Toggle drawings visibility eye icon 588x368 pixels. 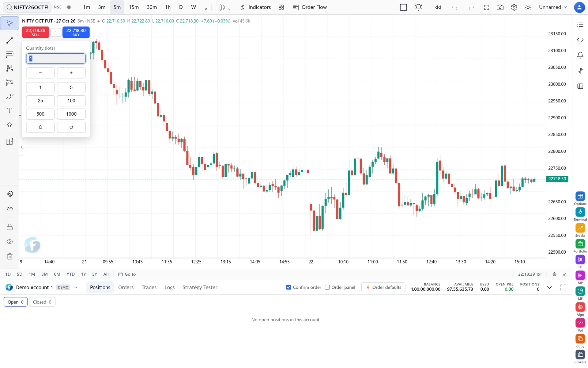pyautogui.click(x=9, y=242)
